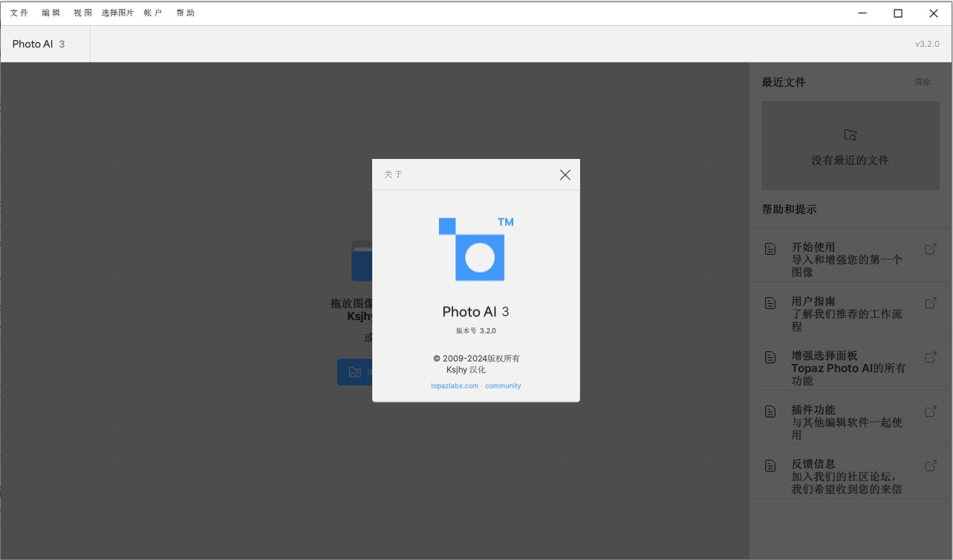Open the 帐户 menu
Screen dimensions: 953x560
(x=153, y=13)
